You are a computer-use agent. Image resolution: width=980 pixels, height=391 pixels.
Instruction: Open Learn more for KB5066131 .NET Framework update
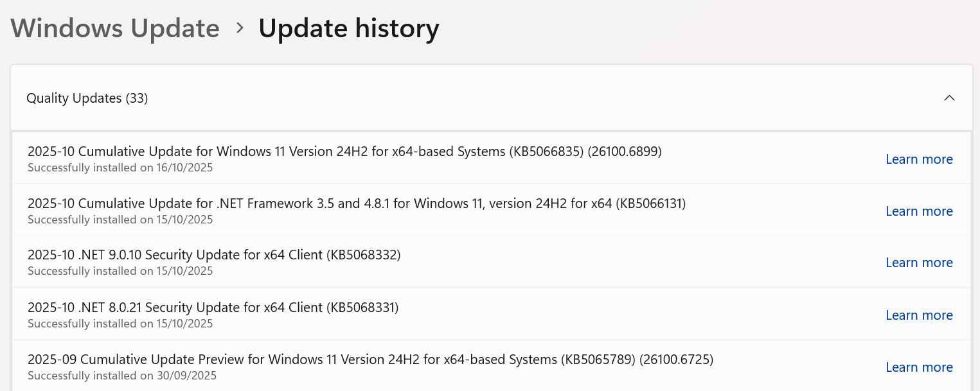[919, 211]
